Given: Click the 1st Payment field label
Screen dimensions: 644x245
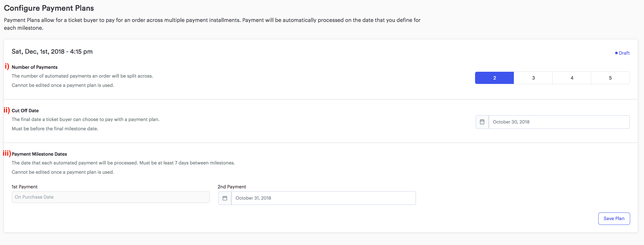Looking at the screenshot, I should [x=24, y=187].
